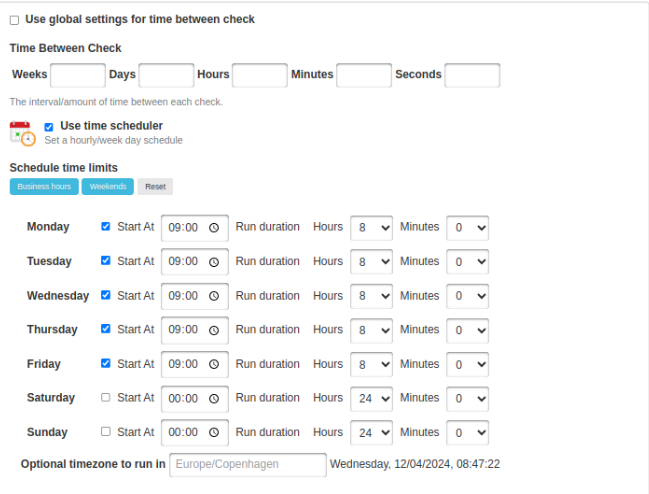This screenshot has width=649, height=494.
Task: Open Tuesday run duration Hours dropdown
Action: click(371, 262)
